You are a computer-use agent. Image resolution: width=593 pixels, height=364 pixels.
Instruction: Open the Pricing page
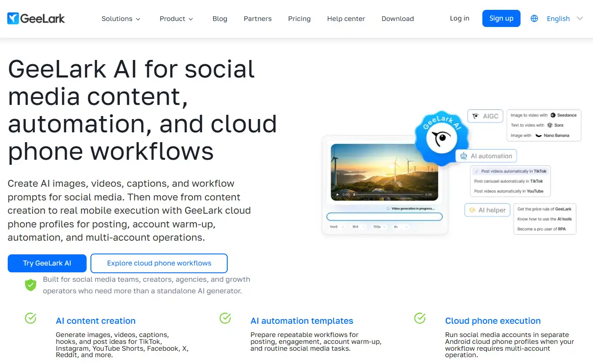[x=299, y=19]
